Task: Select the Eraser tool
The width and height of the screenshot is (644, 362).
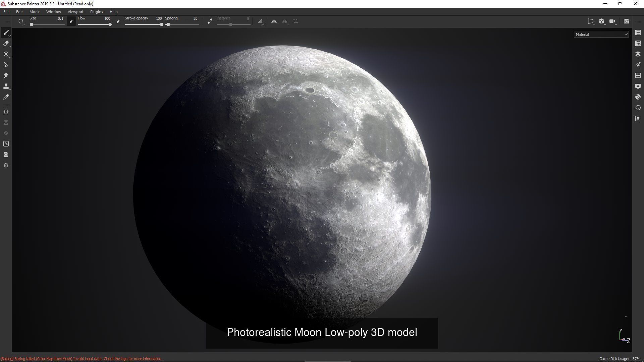Action: coord(6,43)
